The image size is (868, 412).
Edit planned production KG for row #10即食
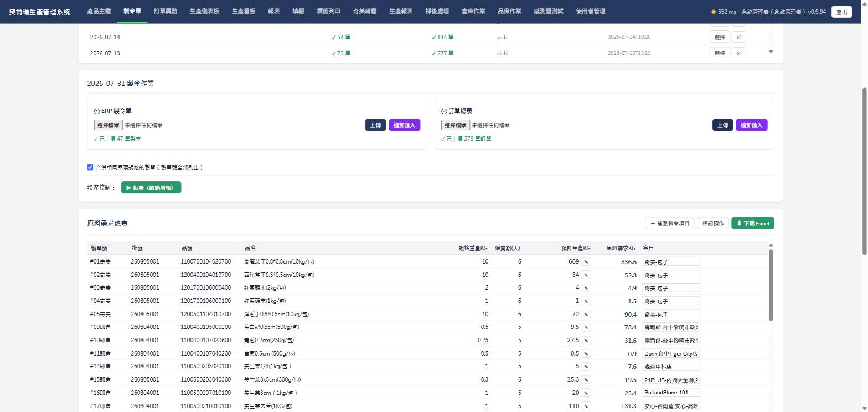point(586,340)
